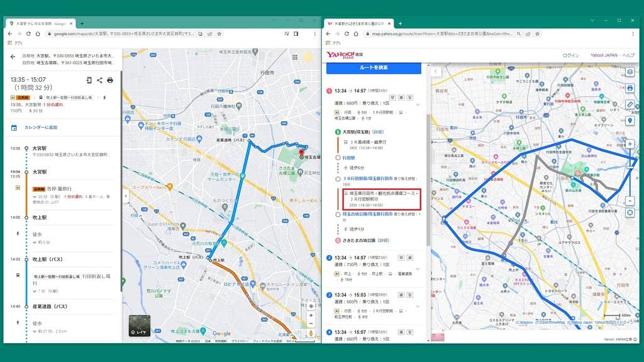Toggle the Google Maps layer thumbnail (レイヤ)

(x=139, y=326)
